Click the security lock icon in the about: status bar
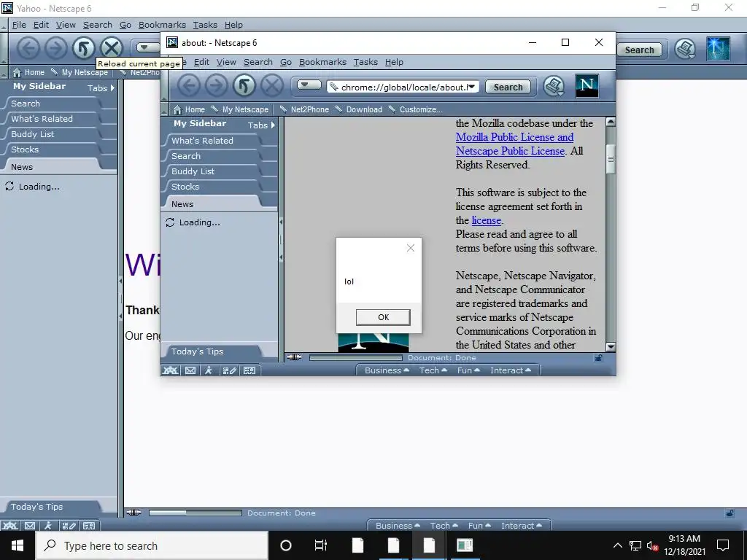747x560 pixels. coord(598,358)
